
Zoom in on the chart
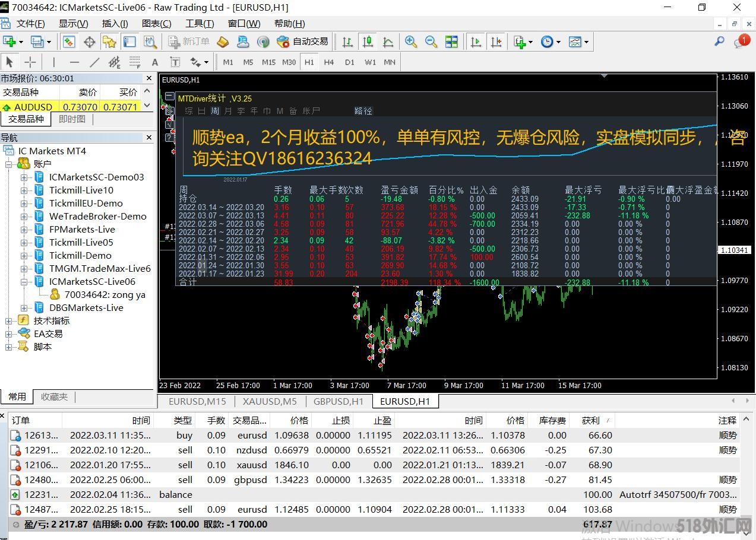[x=410, y=42]
